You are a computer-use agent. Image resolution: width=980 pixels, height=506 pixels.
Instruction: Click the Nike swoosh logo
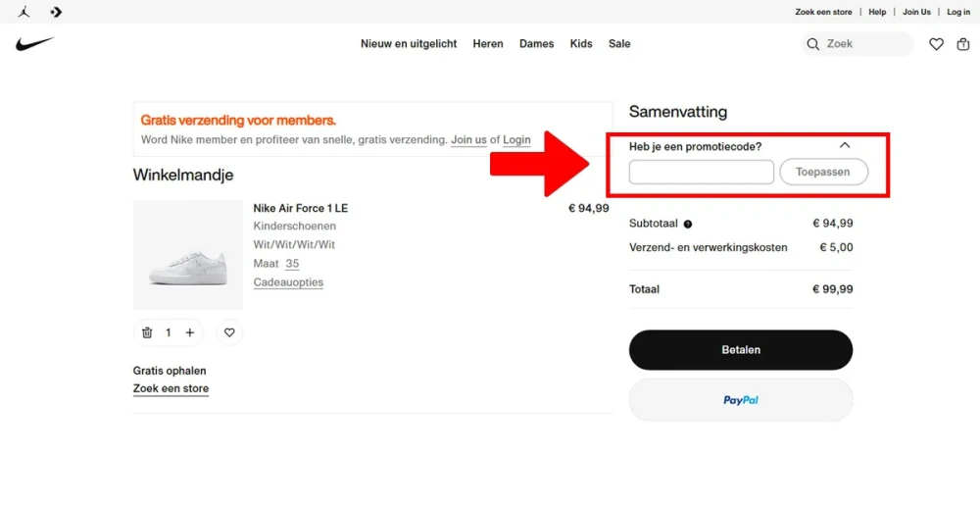coord(35,44)
